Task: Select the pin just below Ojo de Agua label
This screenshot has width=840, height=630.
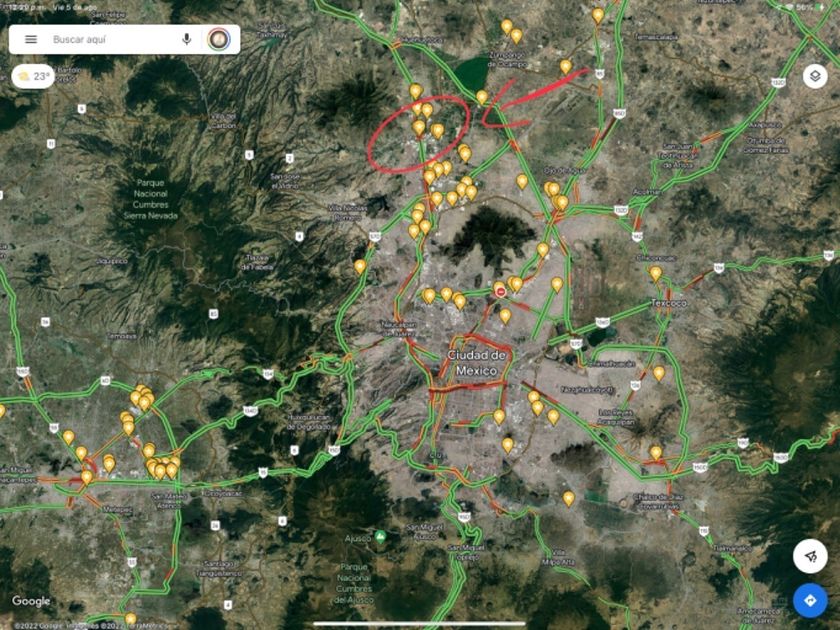Action: (553, 189)
